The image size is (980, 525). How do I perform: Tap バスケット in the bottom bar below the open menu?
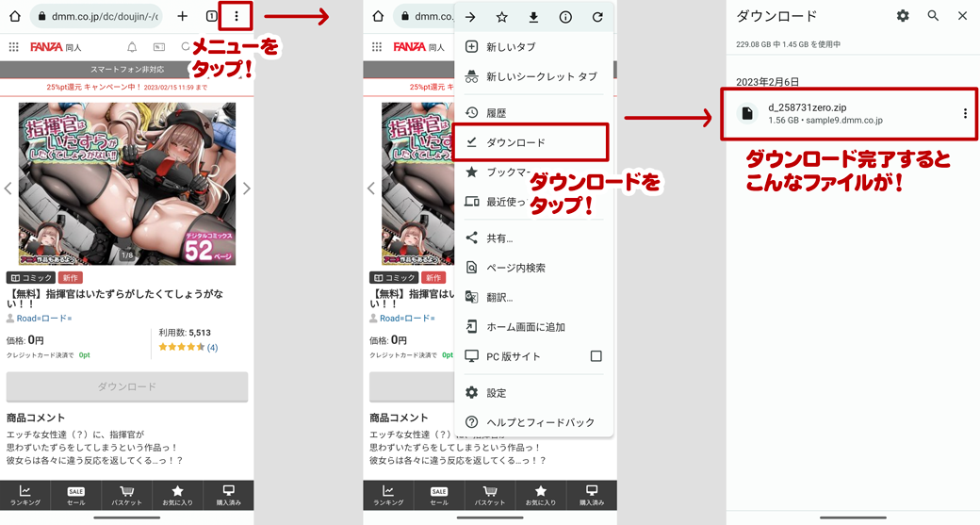[490, 495]
